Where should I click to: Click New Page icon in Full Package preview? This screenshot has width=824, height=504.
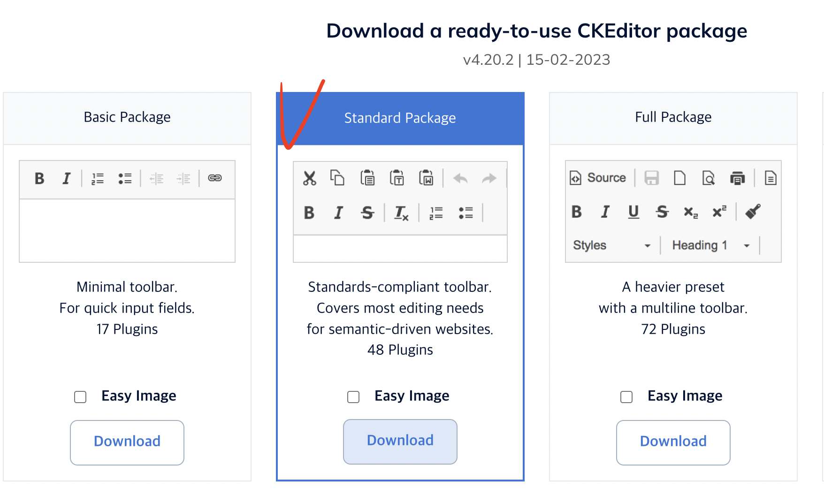[x=680, y=178]
